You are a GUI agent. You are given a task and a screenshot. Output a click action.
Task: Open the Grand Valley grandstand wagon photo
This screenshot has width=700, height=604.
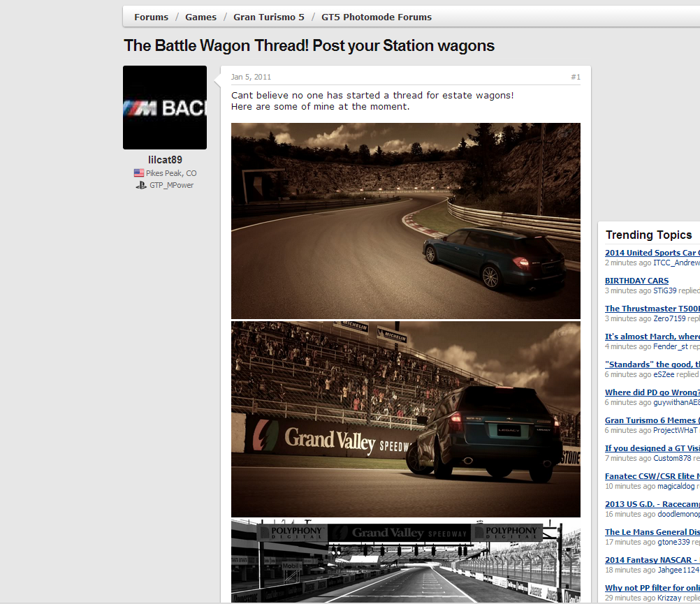[x=406, y=420]
